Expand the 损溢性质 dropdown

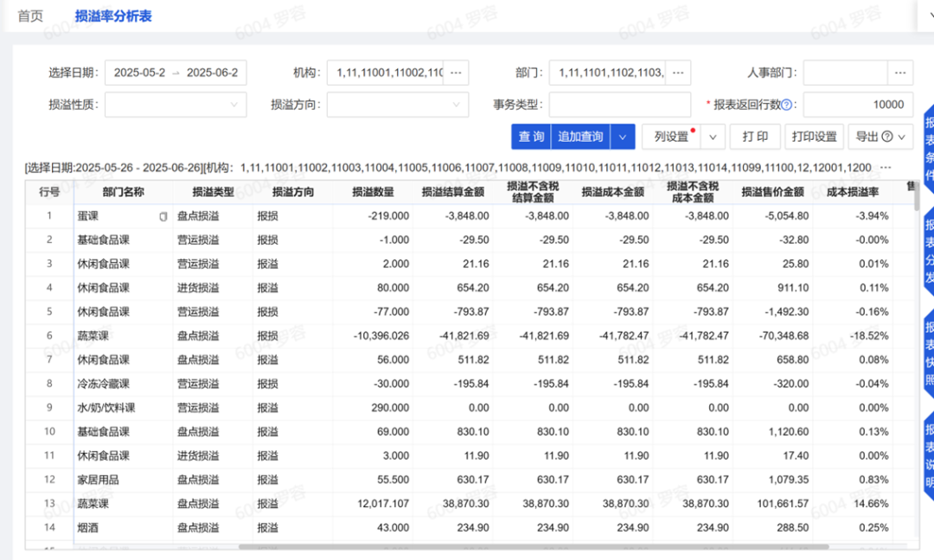click(176, 105)
